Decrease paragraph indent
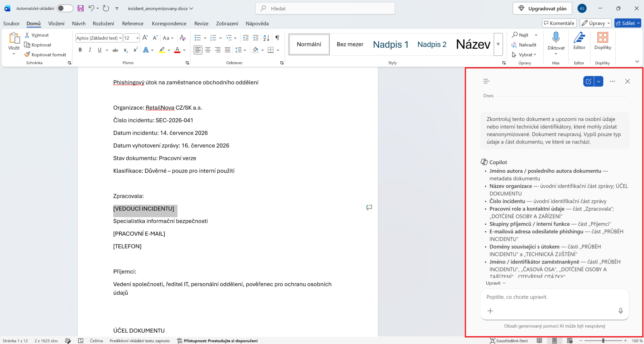 [246, 38]
